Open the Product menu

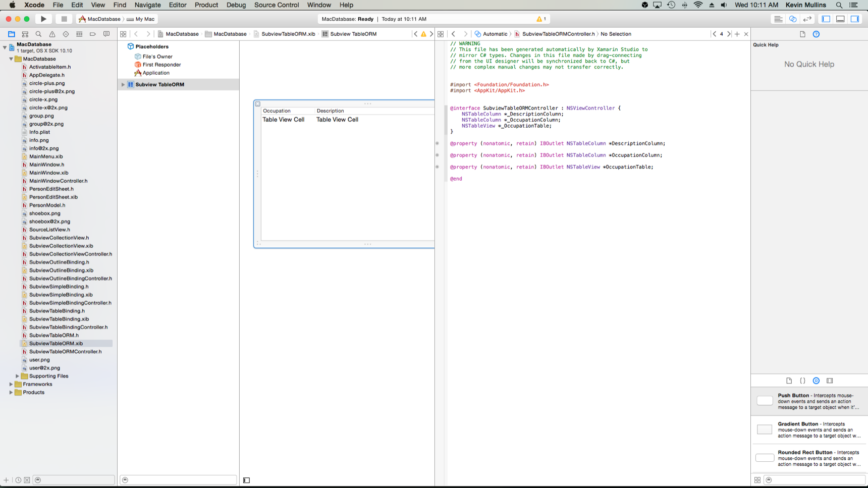tap(206, 5)
